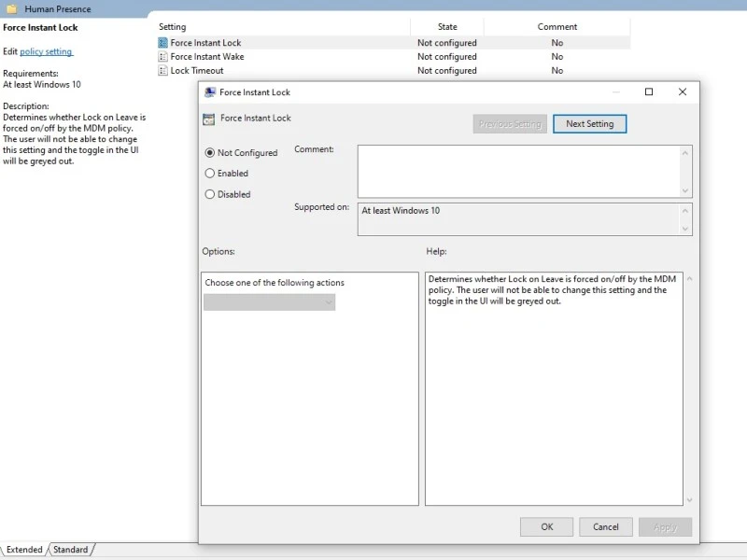Select the Enabled radio button
747x560 pixels.
pyautogui.click(x=210, y=174)
